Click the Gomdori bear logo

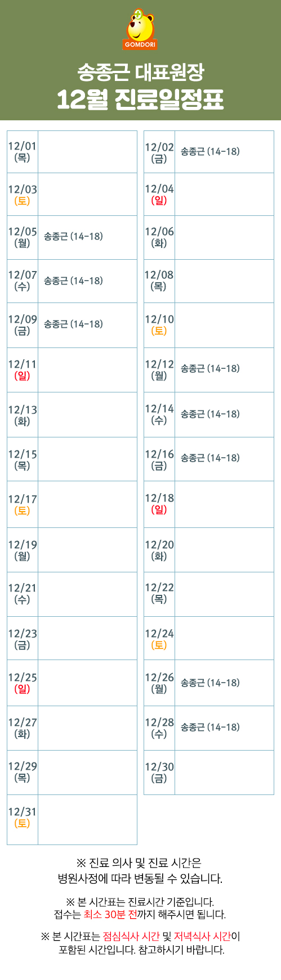coord(140,29)
